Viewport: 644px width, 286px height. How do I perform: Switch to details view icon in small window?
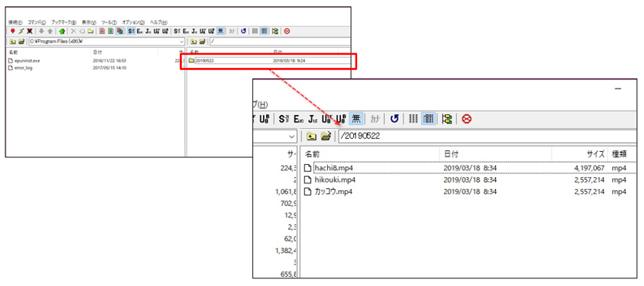(x=264, y=31)
